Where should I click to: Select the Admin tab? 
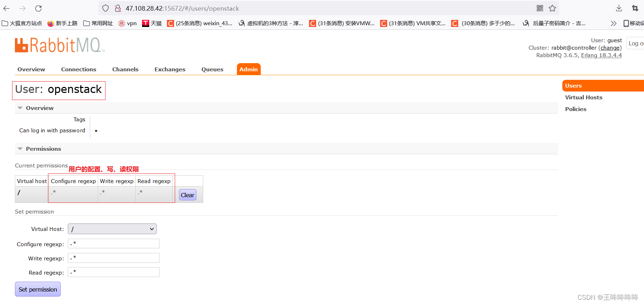[x=249, y=70]
